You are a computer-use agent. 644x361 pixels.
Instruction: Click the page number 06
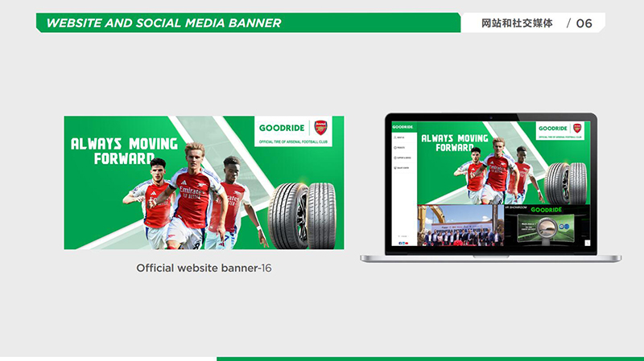(584, 23)
